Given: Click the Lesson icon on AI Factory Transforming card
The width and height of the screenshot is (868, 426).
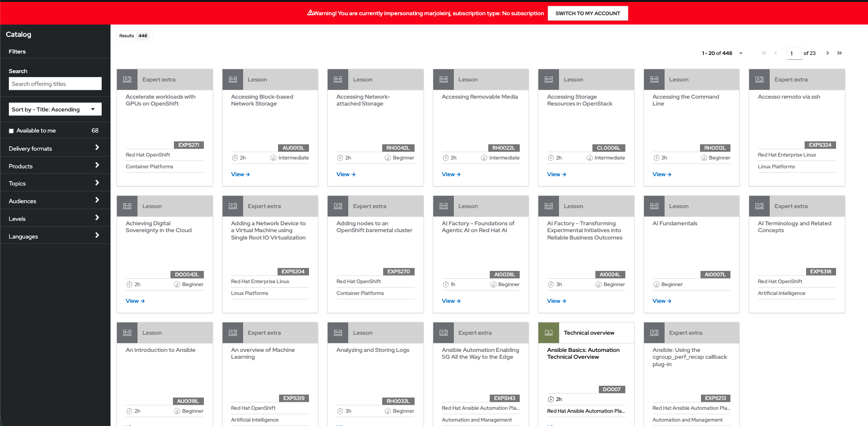Looking at the screenshot, I should (x=549, y=206).
